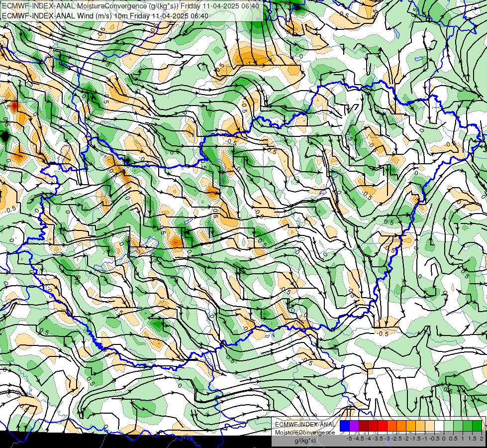Click the legend tick label -1.5

[x=415, y=439]
